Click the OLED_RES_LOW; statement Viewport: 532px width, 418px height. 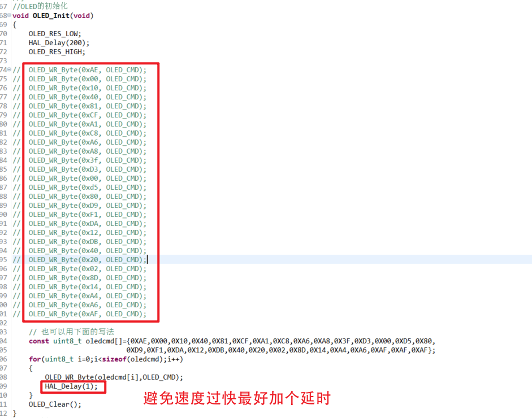(55, 33)
